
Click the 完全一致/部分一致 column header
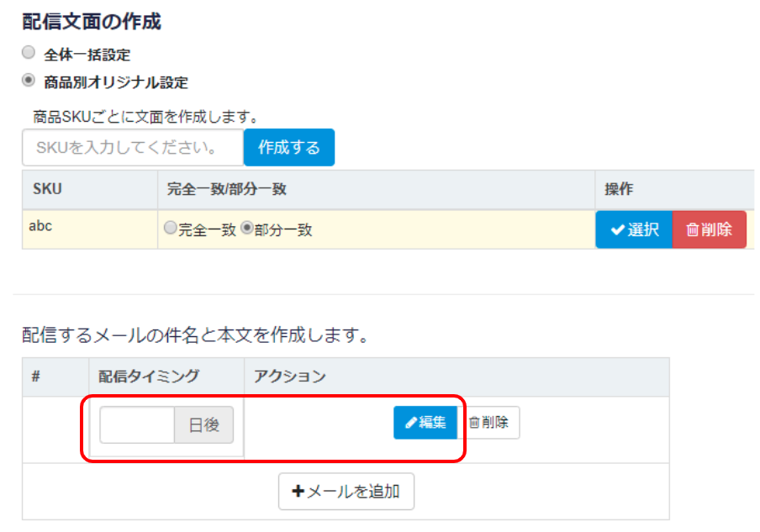pyautogui.click(x=376, y=189)
